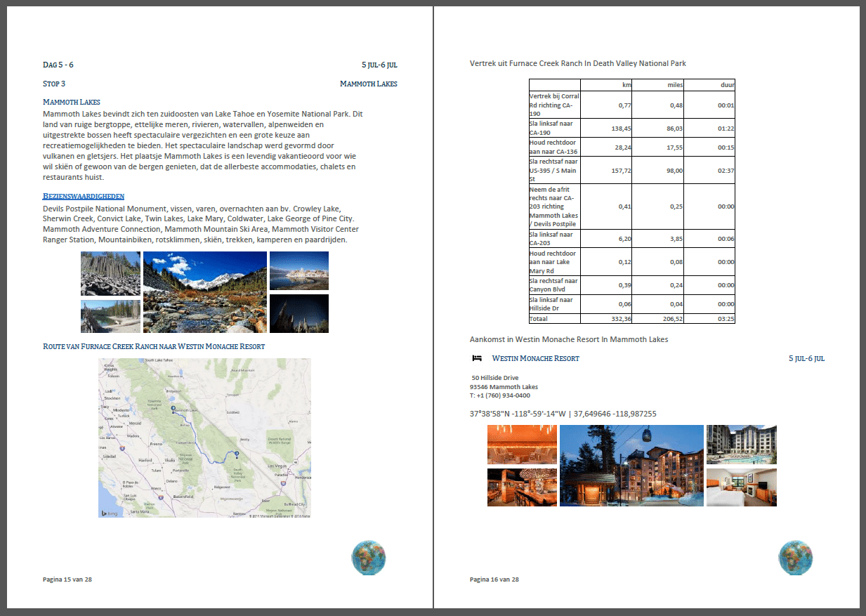Viewport: 866px width, 616px height.
Task: Click the 'Dag 5 - 6' heading
Action: [x=58, y=65]
